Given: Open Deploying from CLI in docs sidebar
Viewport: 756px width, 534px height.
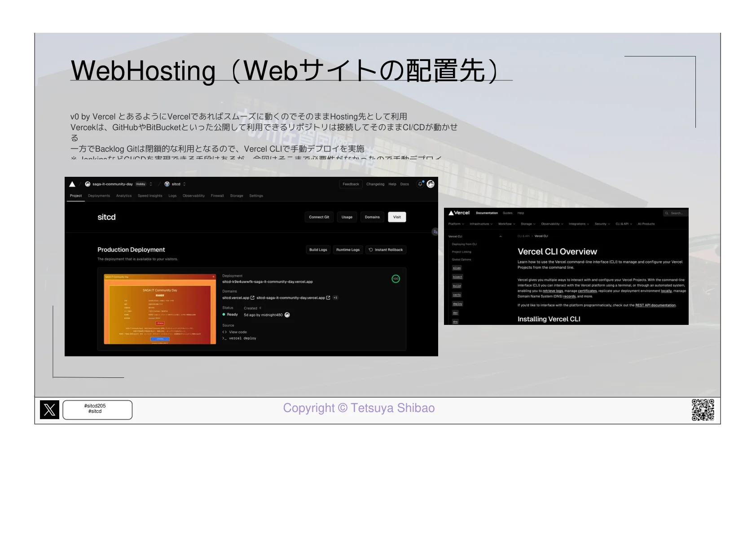Looking at the screenshot, I should [x=464, y=244].
